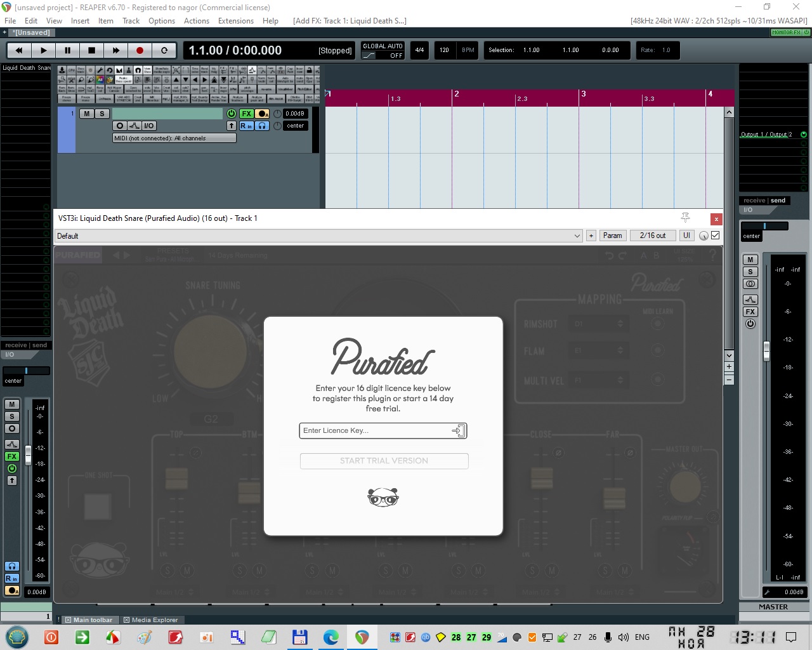
Task: Toggle master track mono/stereo button
Action: 750,284
